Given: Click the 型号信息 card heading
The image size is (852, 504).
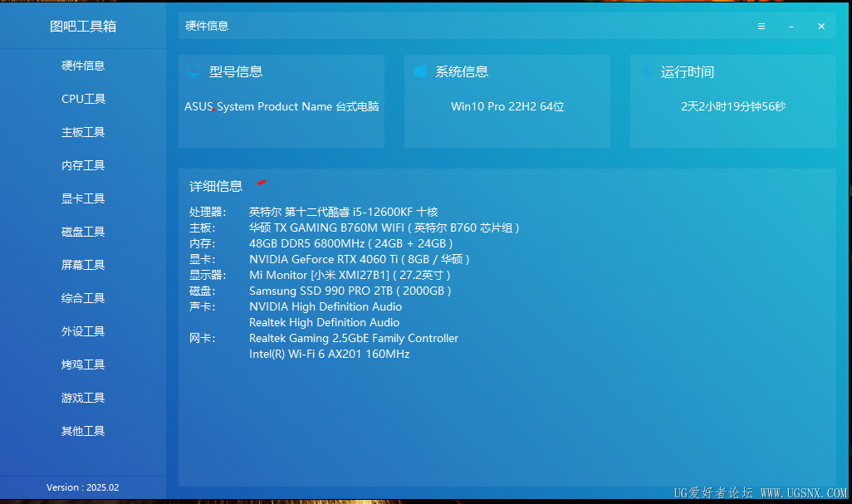Looking at the screenshot, I should point(235,71).
